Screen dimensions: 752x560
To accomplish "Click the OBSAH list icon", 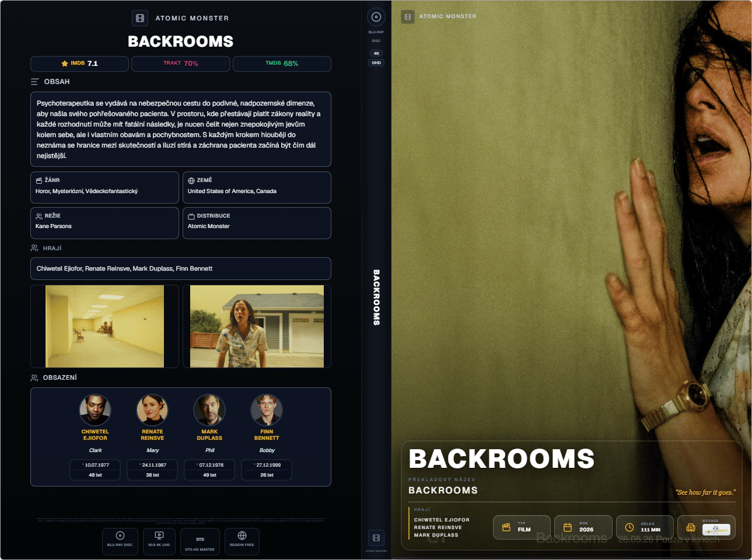I will (x=34, y=82).
